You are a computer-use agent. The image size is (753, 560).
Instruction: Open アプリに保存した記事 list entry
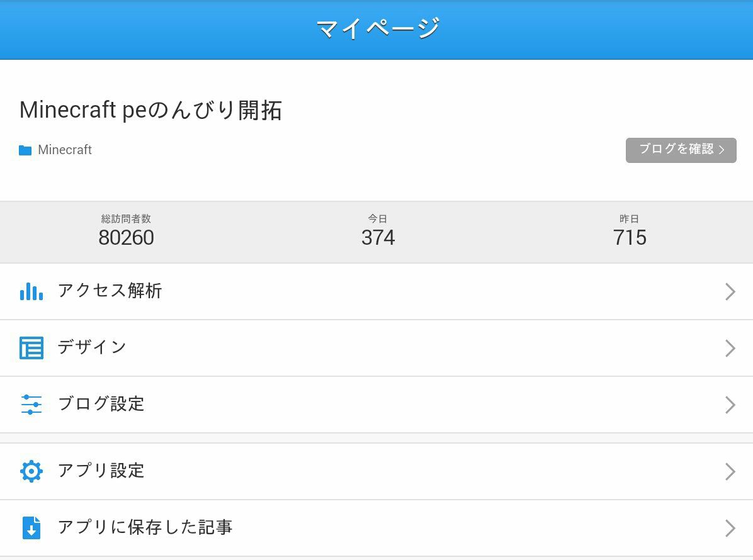pos(376,528)
